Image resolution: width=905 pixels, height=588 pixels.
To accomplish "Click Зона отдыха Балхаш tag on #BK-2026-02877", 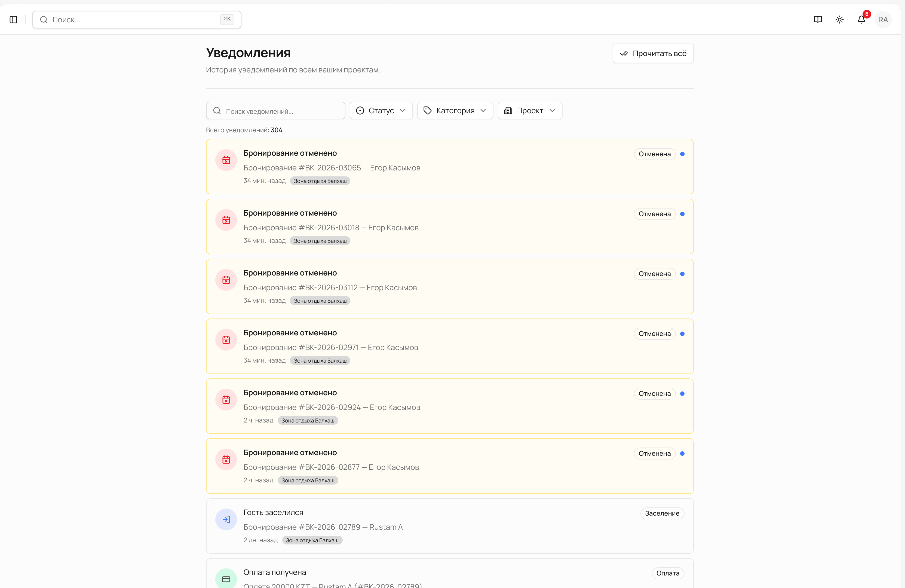I will 308,480.
